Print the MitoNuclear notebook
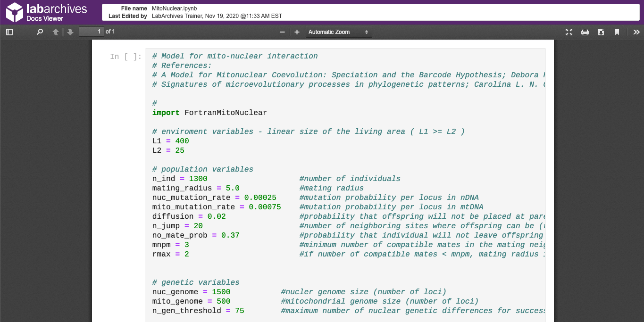 [x=585, y=32]
